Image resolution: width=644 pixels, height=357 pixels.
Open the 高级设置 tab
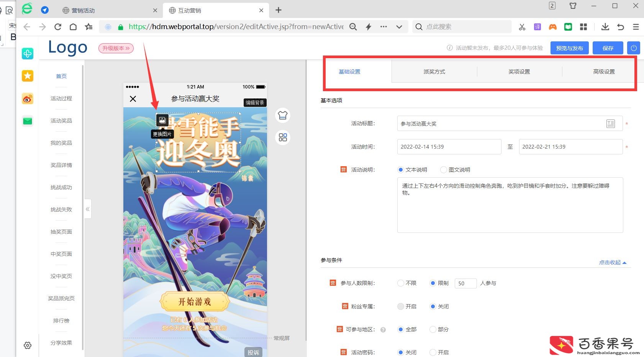tap(604, 72)
